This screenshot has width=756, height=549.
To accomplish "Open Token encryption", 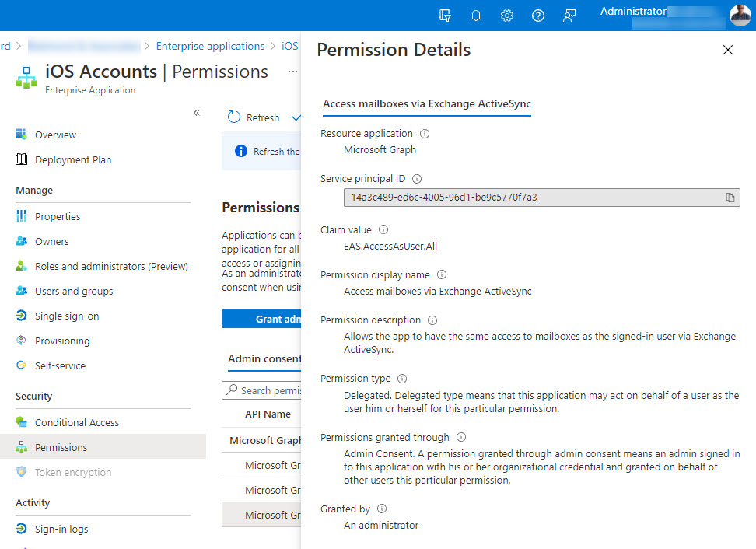I will [x=73, y=472].
